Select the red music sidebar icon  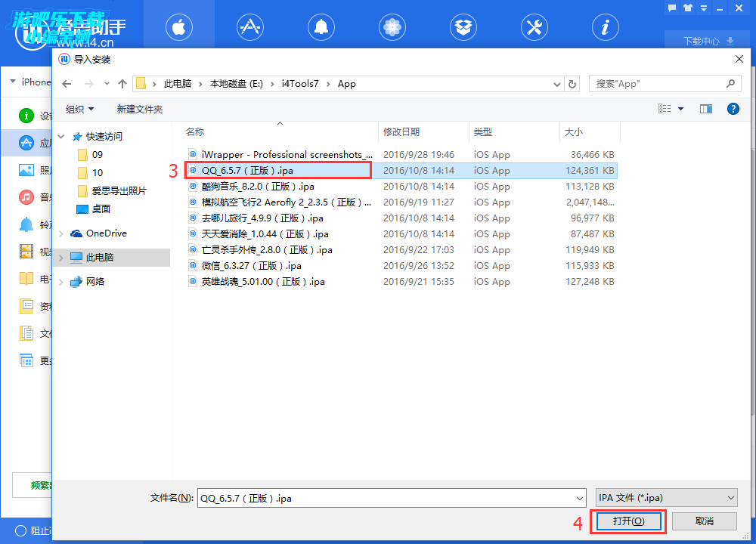point(26,197)
